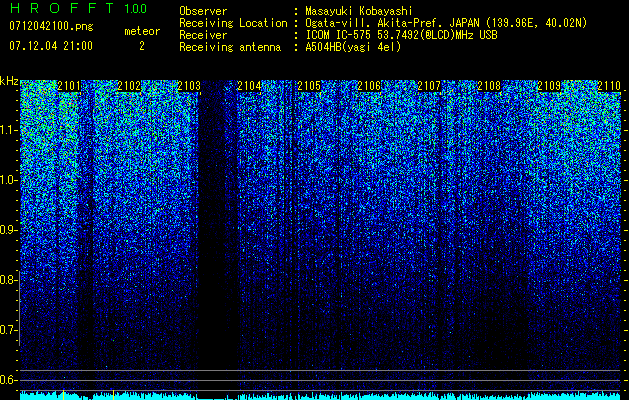The width and height of the screenshot is (629, 400).
Task: Click the date stamp 07.12.04 21:00
Action: (x=51, y=46)
